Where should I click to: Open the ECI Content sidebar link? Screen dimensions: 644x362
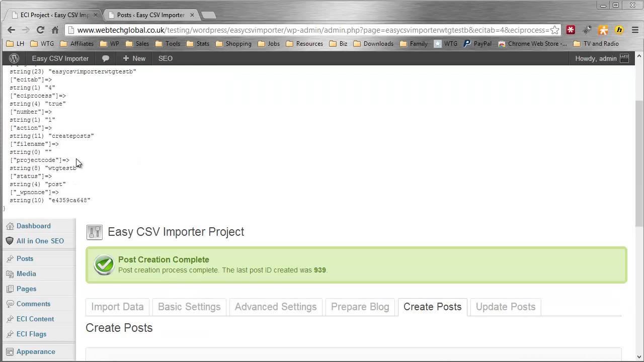click(x=35, y=319)
